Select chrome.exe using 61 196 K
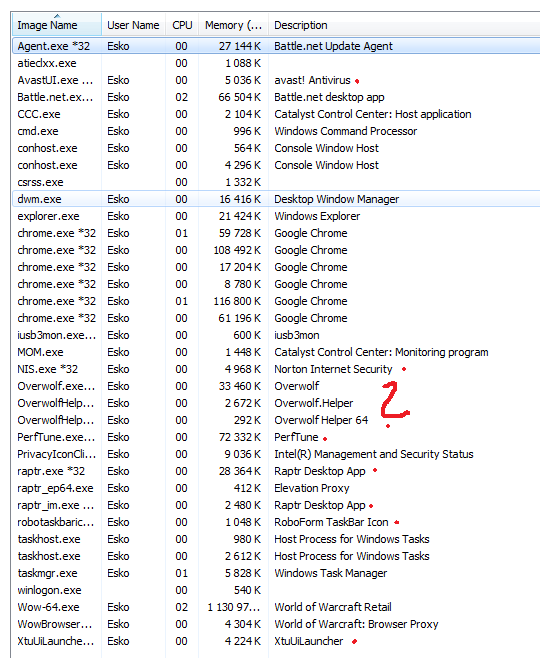This screenshot has width=540, height=658. (x=276, y=318)
